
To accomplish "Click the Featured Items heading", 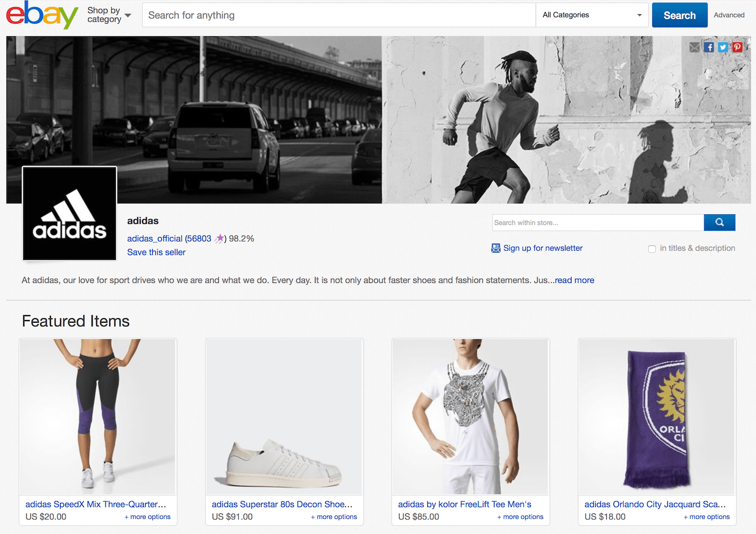I will [x=76, y=321].
